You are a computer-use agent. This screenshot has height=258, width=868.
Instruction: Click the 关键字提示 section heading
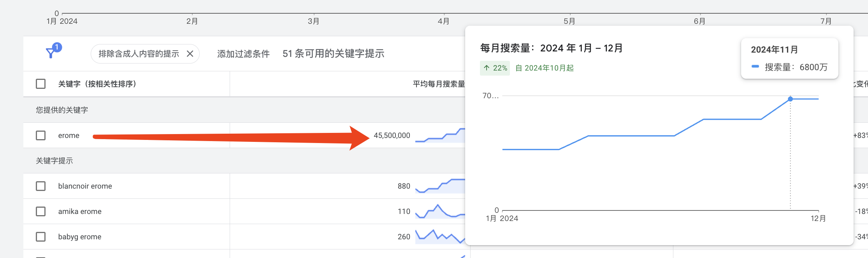(54, 161)
